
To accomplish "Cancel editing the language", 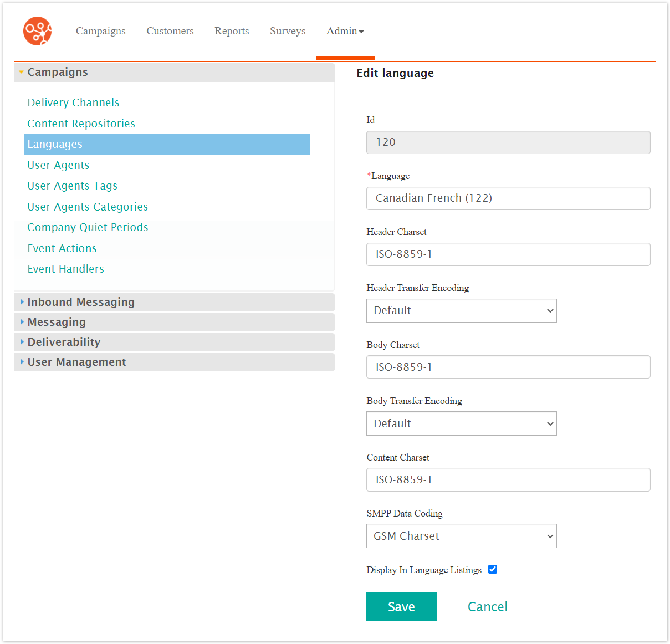I will click(487, 607).
